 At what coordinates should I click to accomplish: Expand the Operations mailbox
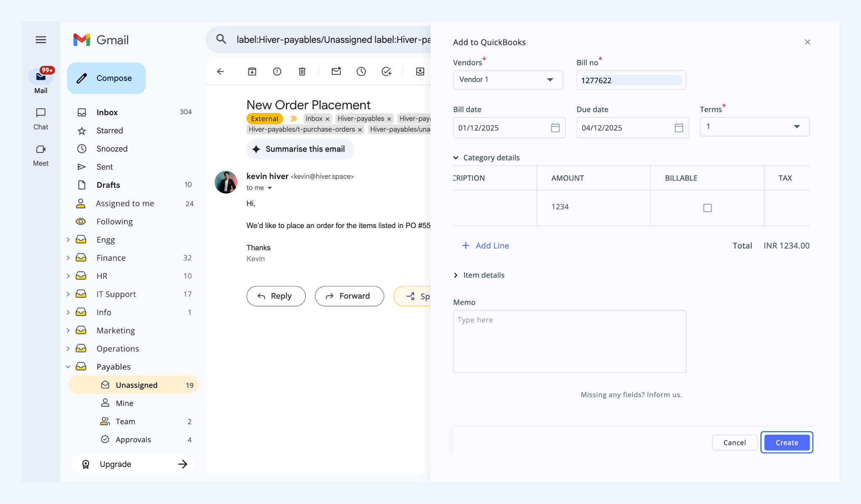pos(68,349)
